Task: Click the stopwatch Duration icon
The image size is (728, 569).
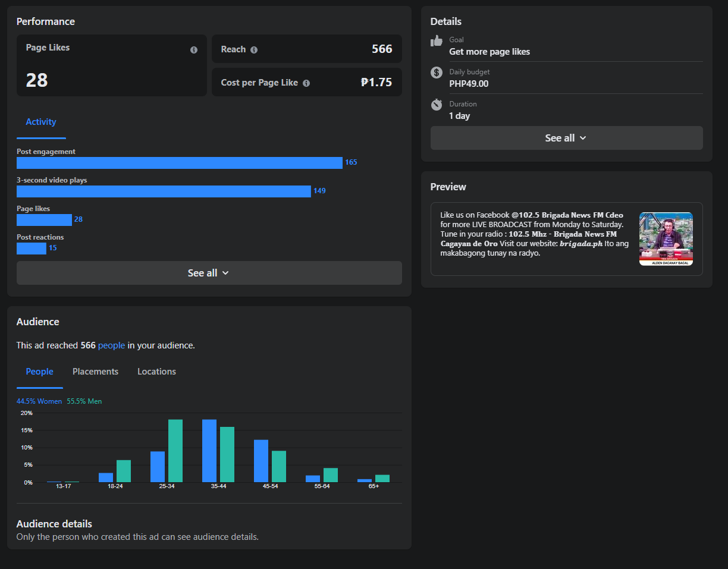Action: click(x=437, y=105)
